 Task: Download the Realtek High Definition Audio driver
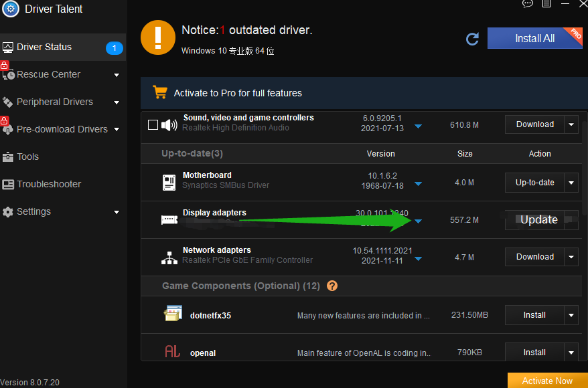pyautogui.click(x=534, y=124)
